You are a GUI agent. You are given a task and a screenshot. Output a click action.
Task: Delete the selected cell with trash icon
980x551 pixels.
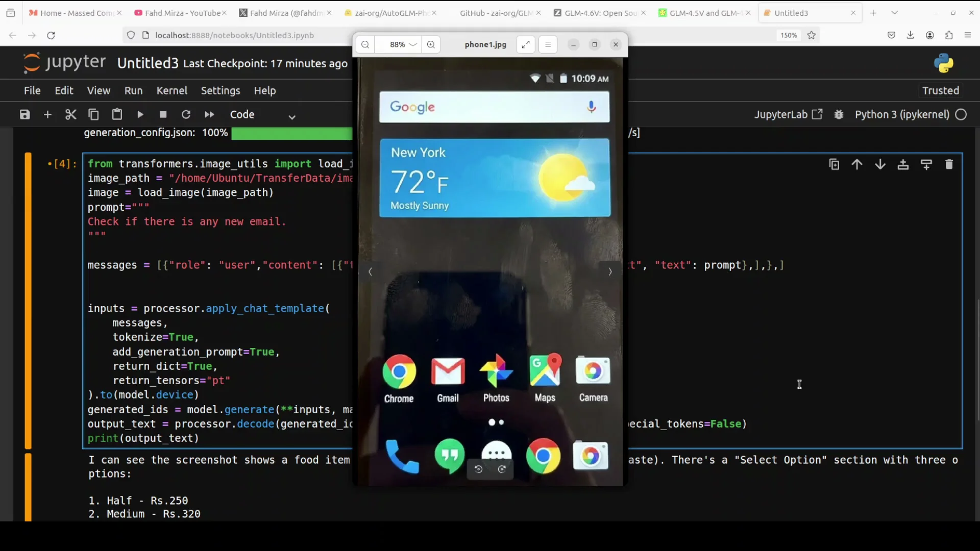point(949,164)
